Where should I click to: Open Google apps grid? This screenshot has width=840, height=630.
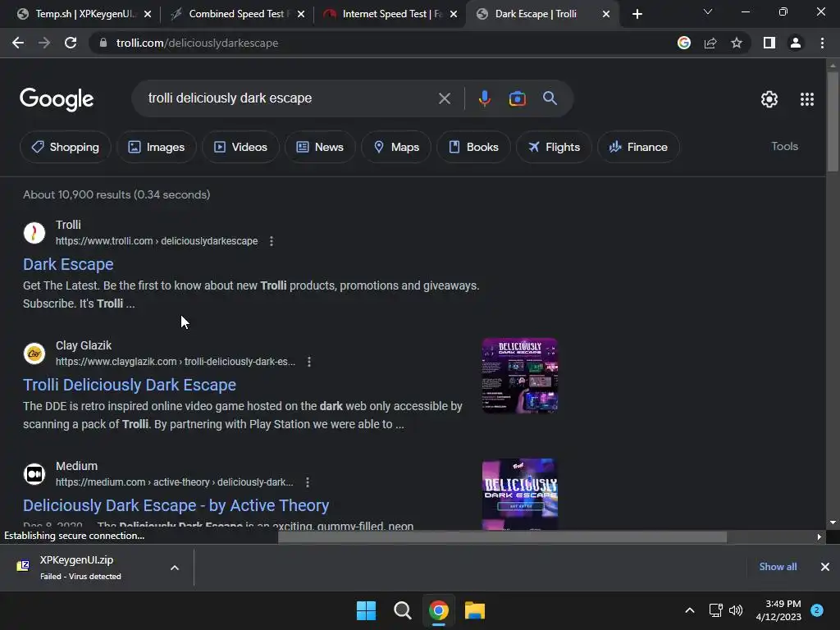point(807,99)
